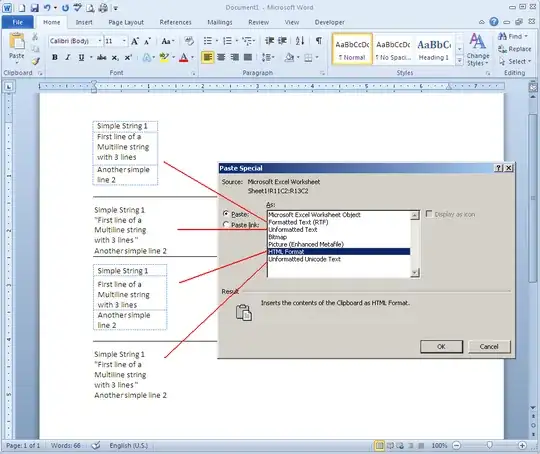Align text right

tap(235, 57)
